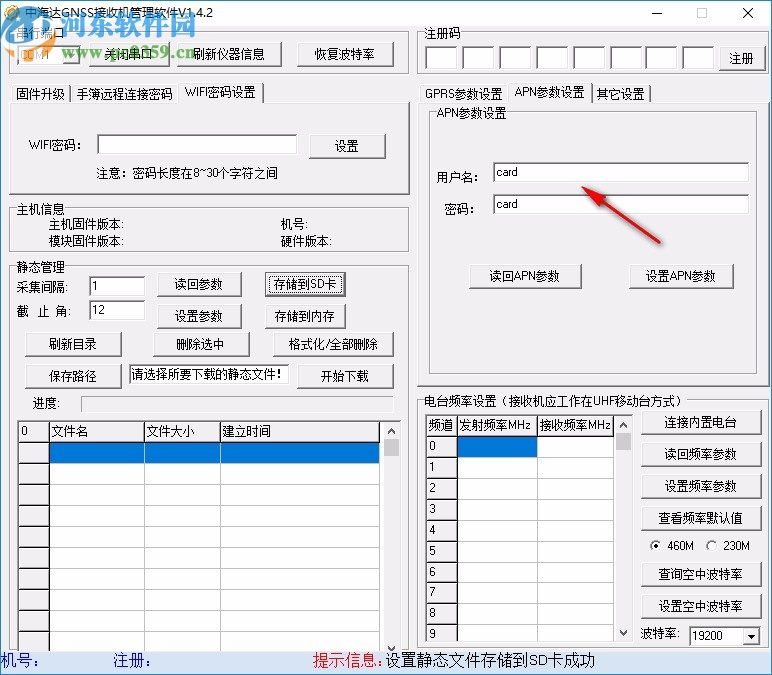Open the GPRS参数设置 tab
This screenshot has width=772, height=675.
pos(463,94)
